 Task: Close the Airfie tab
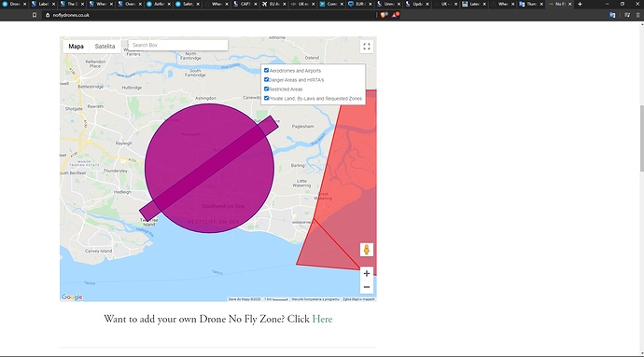tap(169, 4)
